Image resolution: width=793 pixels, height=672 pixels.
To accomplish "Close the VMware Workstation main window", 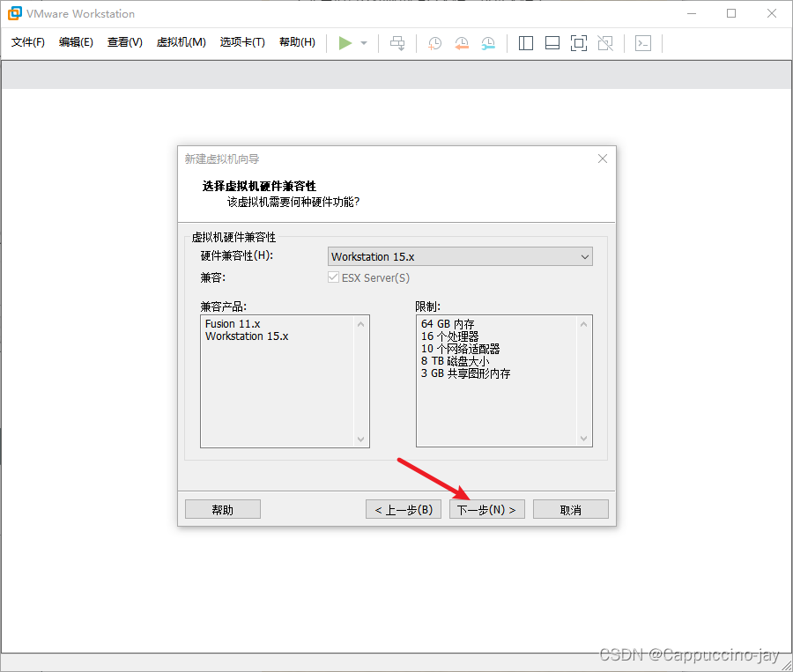I will coord(772,14).
